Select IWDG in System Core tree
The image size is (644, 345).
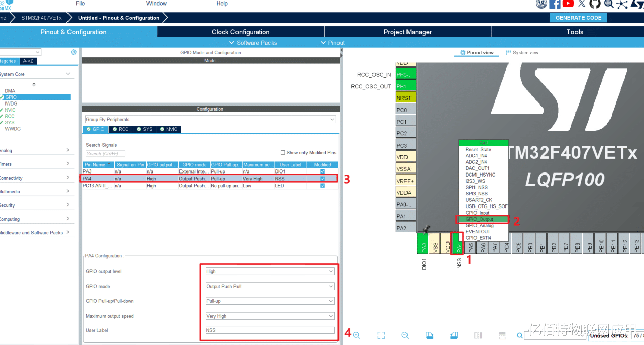coord(11,103)
